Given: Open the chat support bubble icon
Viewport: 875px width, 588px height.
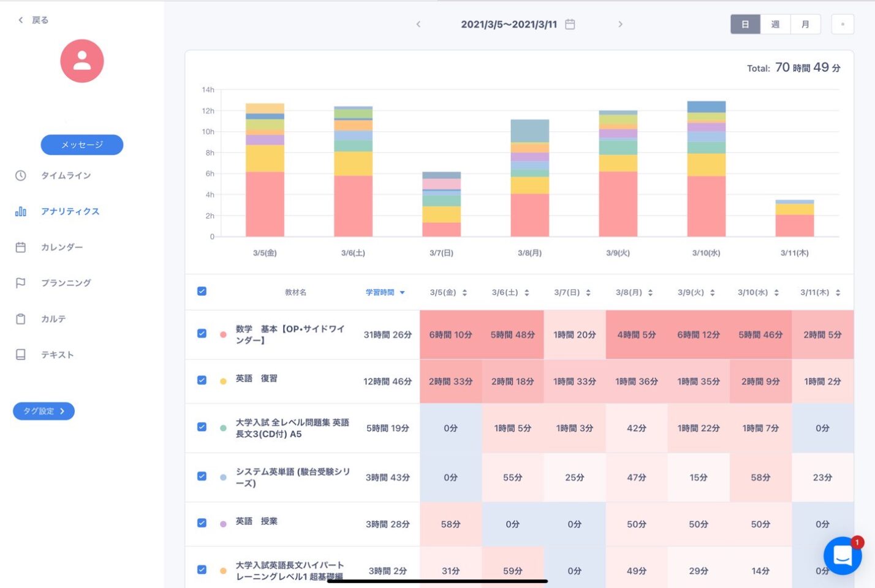Looking at the screenshot, I should click(x=843, y=556).
